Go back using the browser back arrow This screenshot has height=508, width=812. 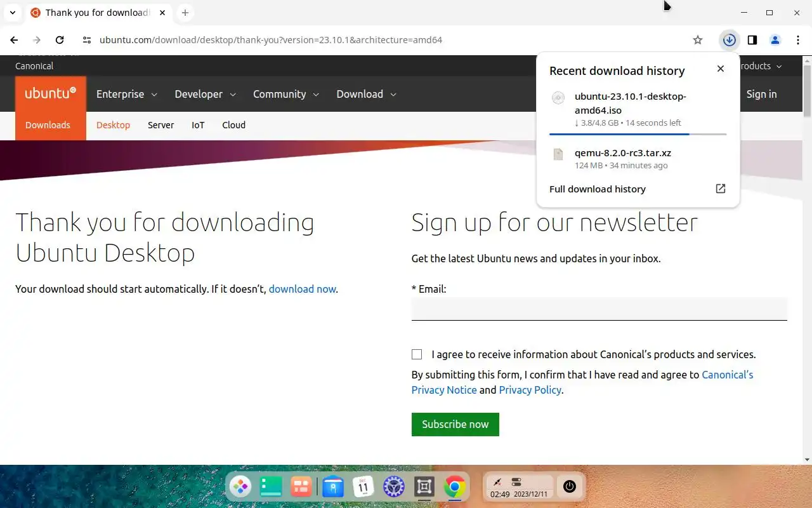pos(14,40)
